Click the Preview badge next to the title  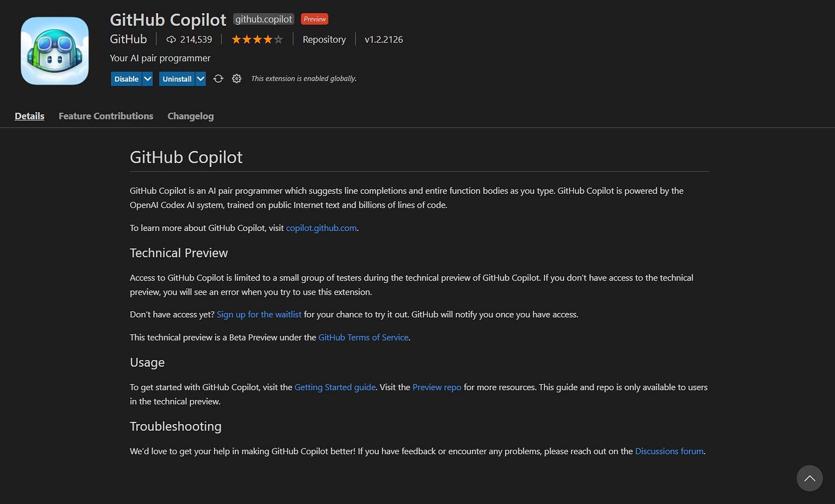tap(314, 18)
